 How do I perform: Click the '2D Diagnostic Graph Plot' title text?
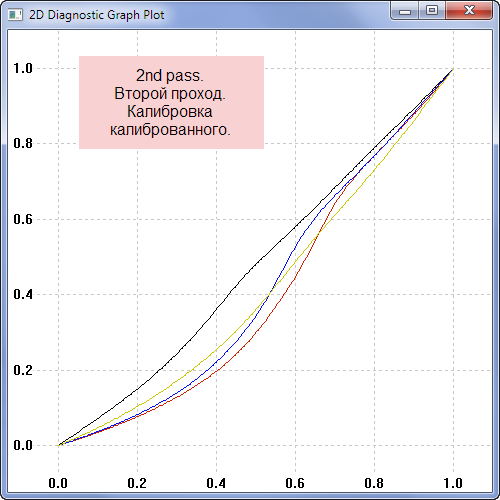pos(97,15)
